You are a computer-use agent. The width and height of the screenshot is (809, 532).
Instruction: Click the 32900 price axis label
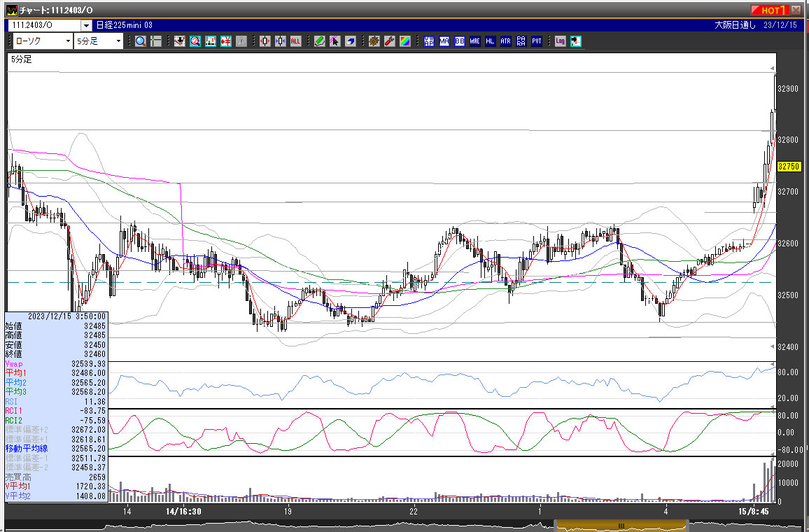[788, 89]
